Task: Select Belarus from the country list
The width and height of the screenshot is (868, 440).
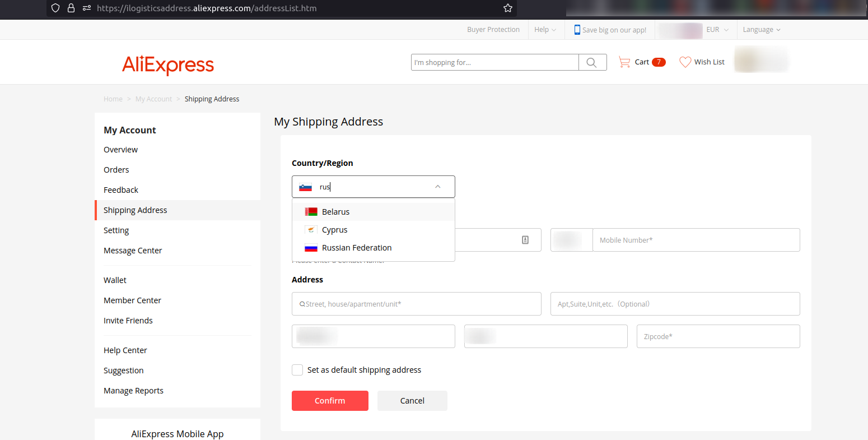Action: pyautogui.click(x=374, y=212)
